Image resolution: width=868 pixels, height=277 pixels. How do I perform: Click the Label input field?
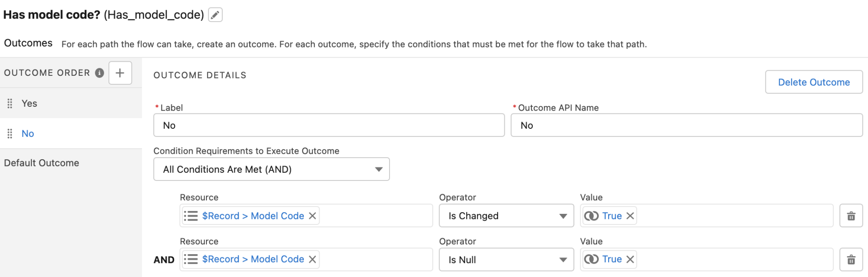pos(329,125)
